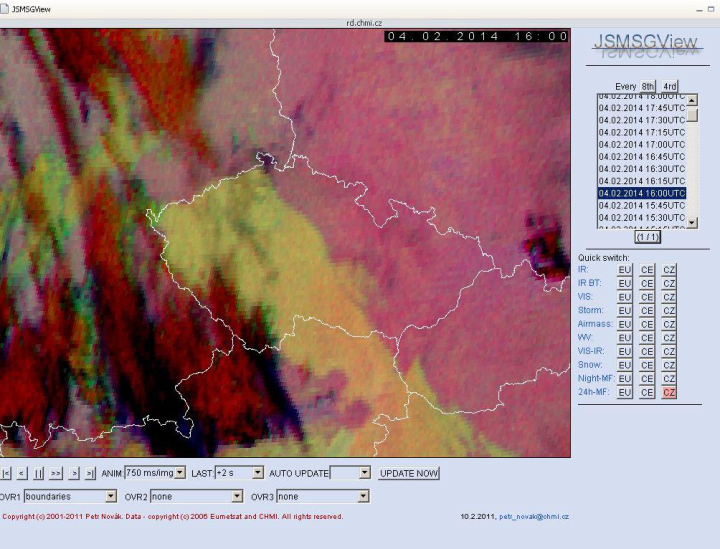Switch to VIS-IR CZ view
This screenshot has height=549, width=720.
pos(669,352)
